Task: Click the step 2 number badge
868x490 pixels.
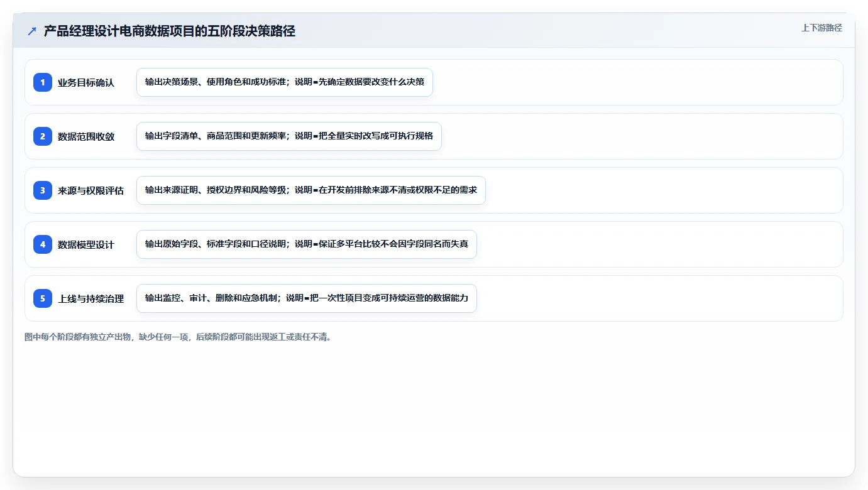Action: 43,136
